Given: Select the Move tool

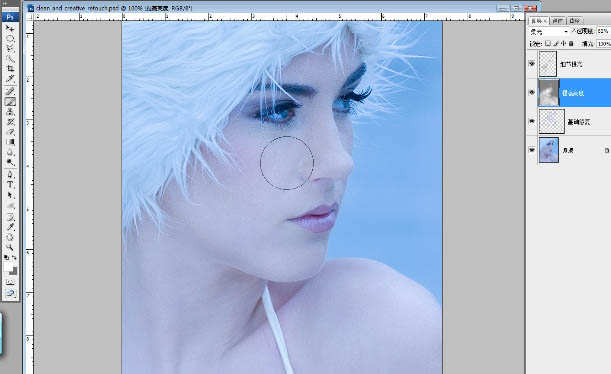Looking at the screenshot, I should (10, 28).
